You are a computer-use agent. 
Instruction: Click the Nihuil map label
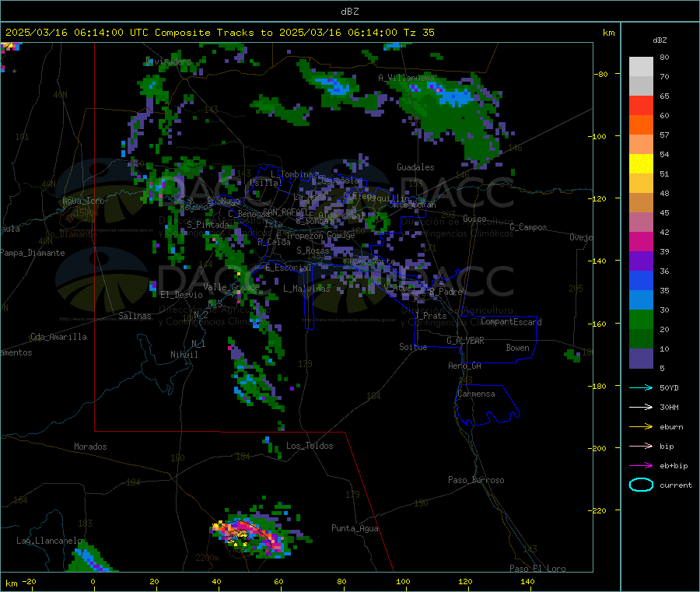[x=184, y=355]
